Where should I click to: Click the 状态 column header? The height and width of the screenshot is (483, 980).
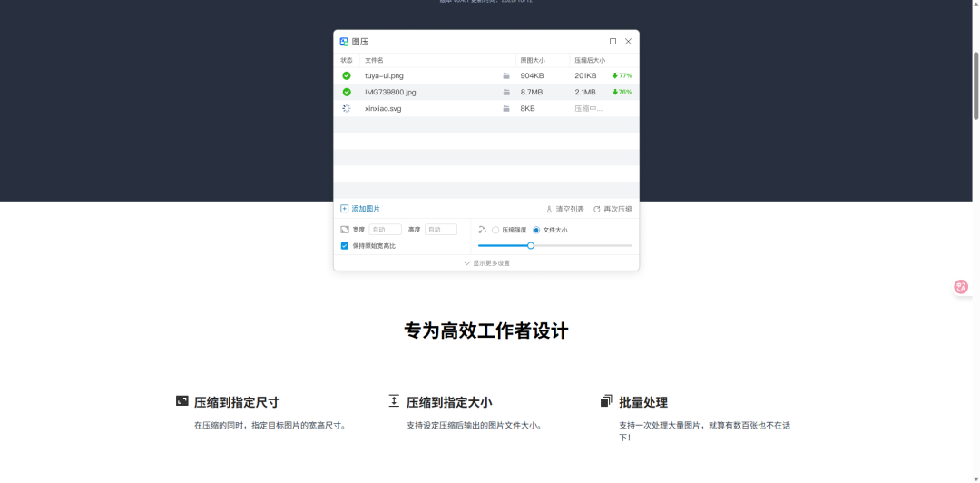(347, 60)
